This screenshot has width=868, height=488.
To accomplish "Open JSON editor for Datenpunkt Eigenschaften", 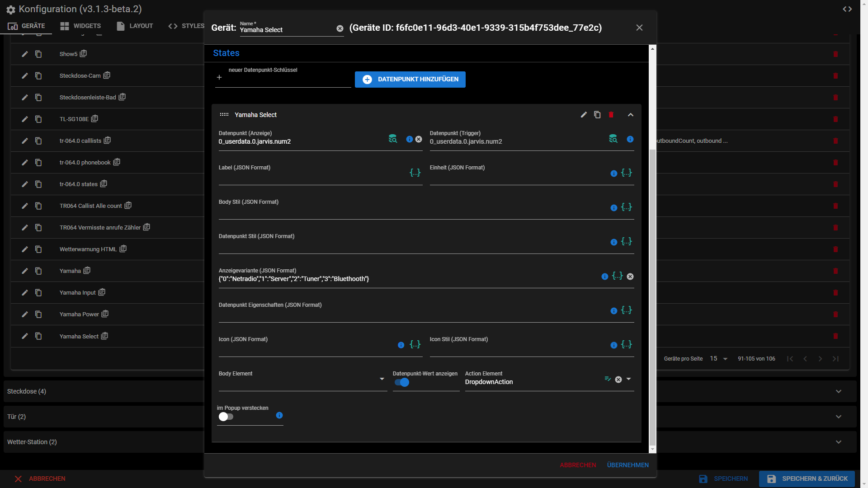I will point(627,310).
